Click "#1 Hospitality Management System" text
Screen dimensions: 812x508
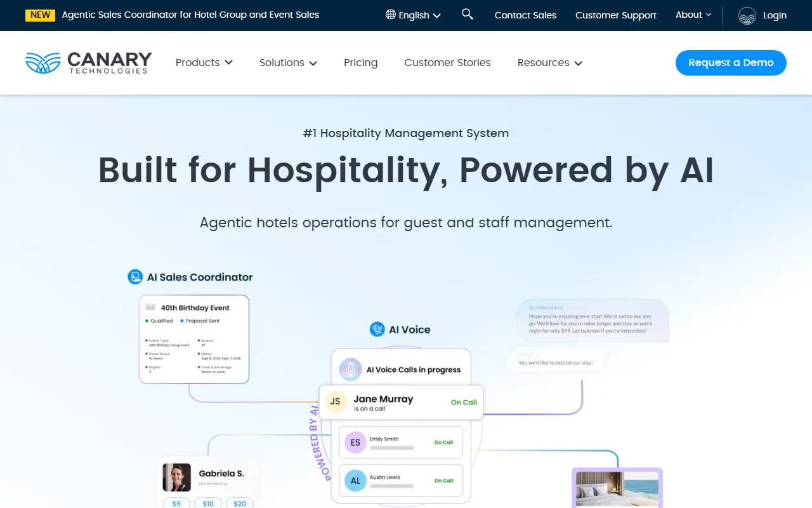pos(406,133)
